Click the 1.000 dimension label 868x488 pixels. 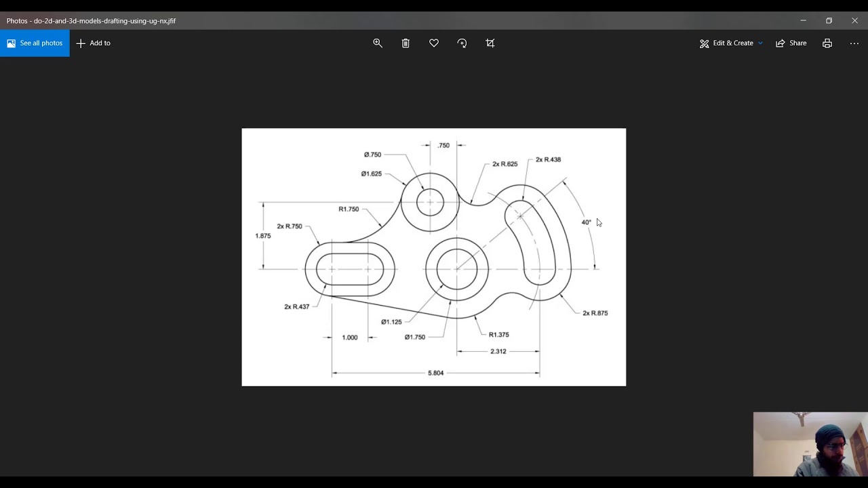click(350, 337)
